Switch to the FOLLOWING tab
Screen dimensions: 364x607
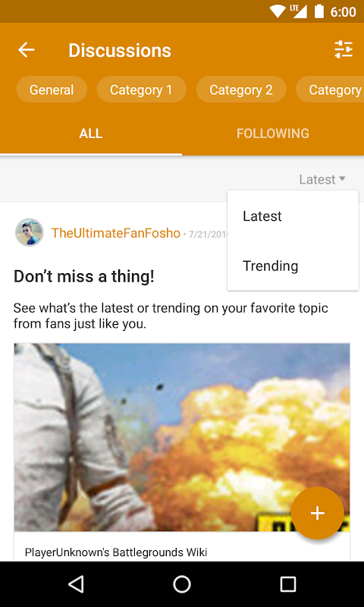[273, 134]
